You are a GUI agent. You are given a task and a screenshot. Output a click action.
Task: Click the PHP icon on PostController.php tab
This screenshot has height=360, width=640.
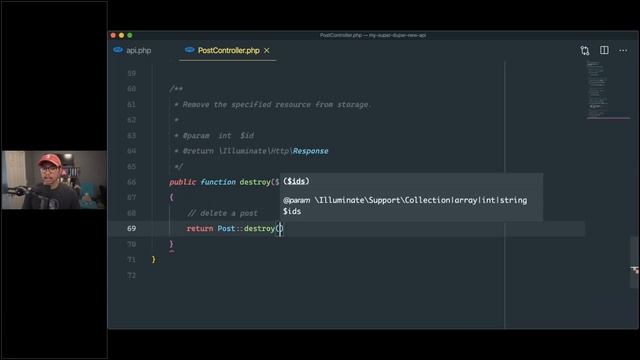pos(189,50)
